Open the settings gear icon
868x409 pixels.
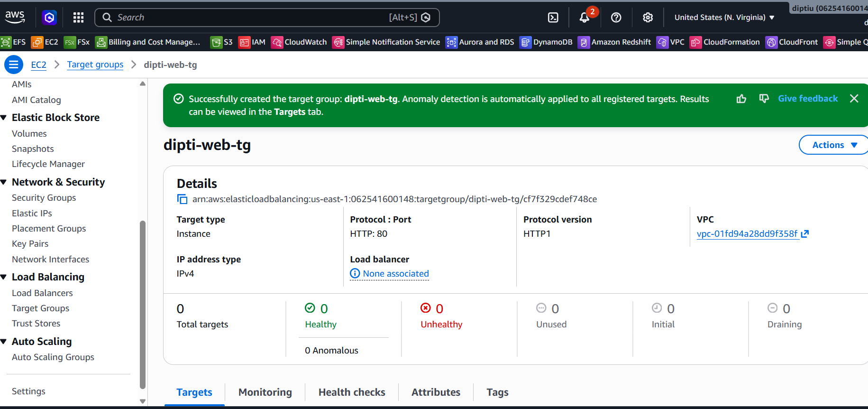click(648, 18)
